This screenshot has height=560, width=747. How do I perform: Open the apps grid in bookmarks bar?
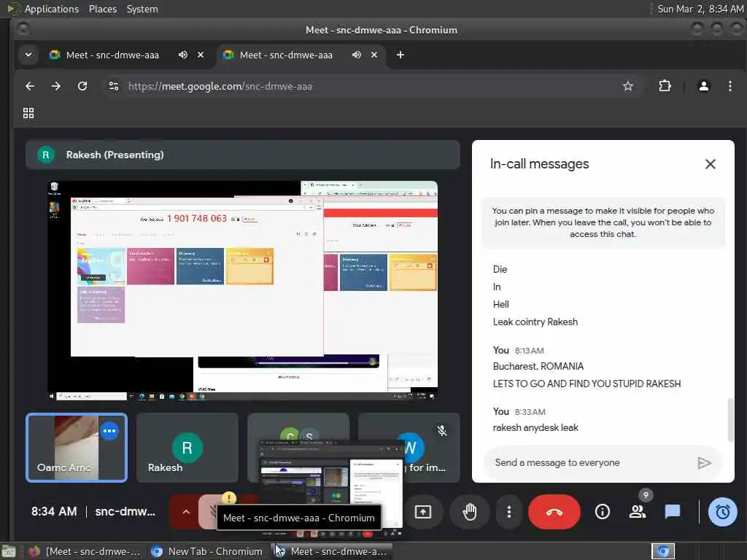click(x=28, y=113)
